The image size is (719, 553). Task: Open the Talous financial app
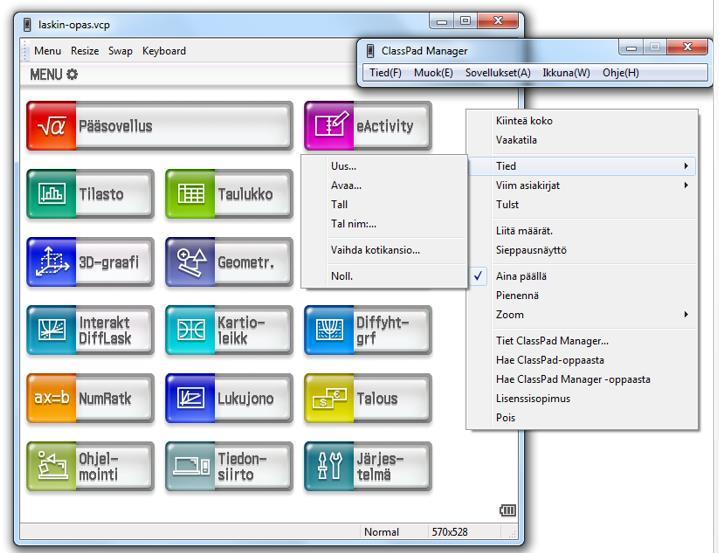(x=368, y=398)
